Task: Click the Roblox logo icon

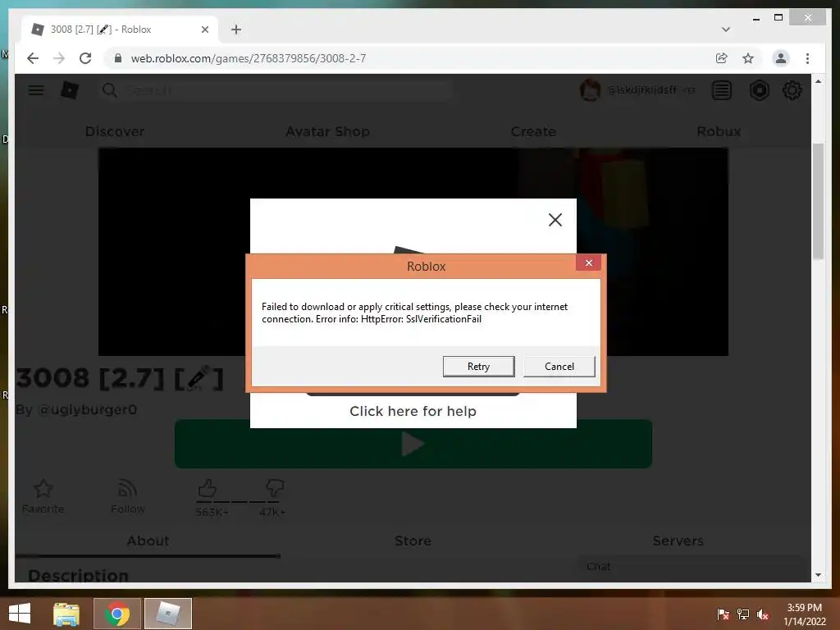Action: (x=70, y=90)
